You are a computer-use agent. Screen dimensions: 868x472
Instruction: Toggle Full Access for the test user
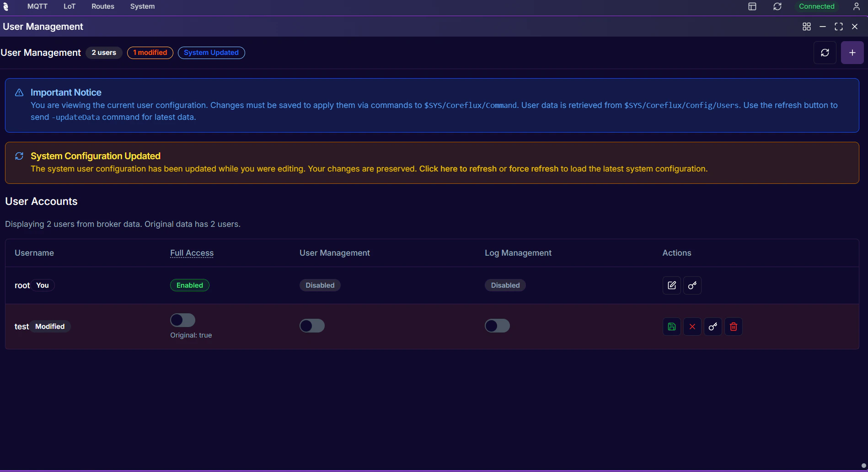(x=182, y=320)
